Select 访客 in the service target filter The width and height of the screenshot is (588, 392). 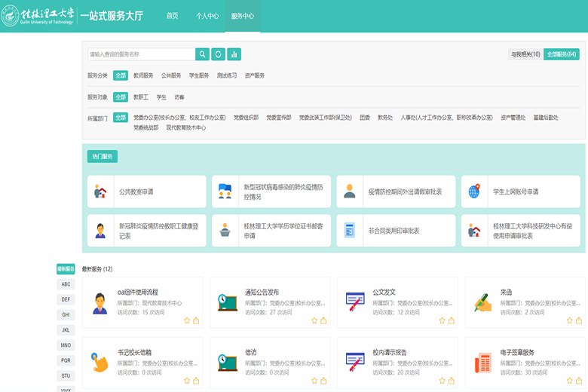pos(179,97)
